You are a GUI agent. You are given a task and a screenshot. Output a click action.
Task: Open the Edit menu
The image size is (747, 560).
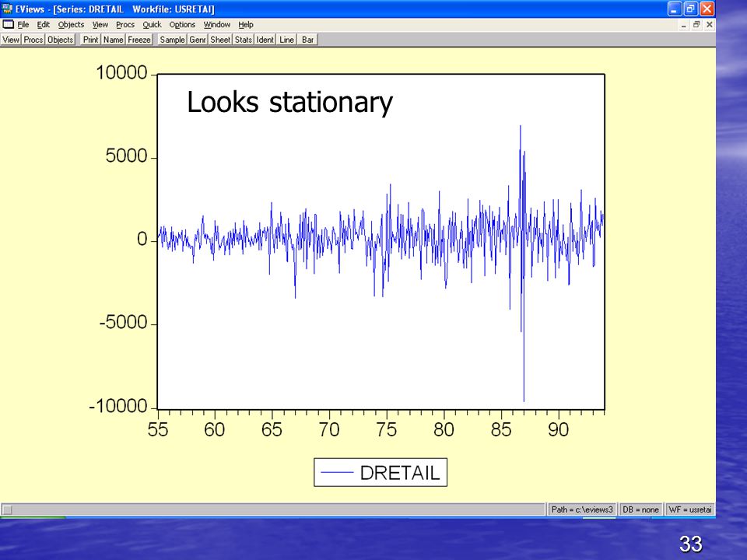tap(43, 25)
